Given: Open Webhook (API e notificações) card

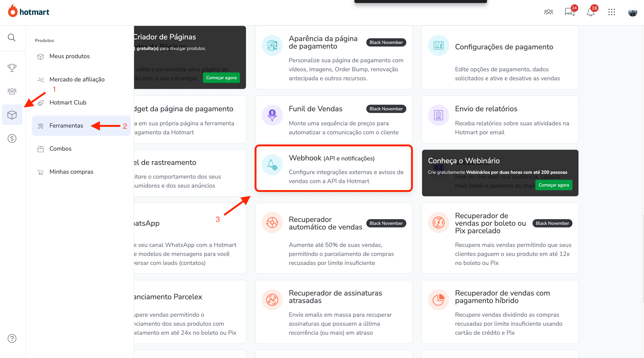Looking at the screenshot, I should (x=334, y=168).
